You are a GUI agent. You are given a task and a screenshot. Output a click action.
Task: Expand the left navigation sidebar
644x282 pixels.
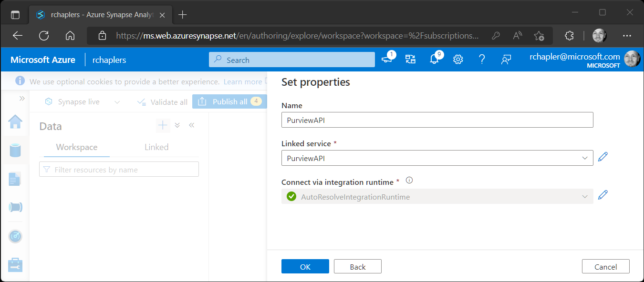click(22, 98)
